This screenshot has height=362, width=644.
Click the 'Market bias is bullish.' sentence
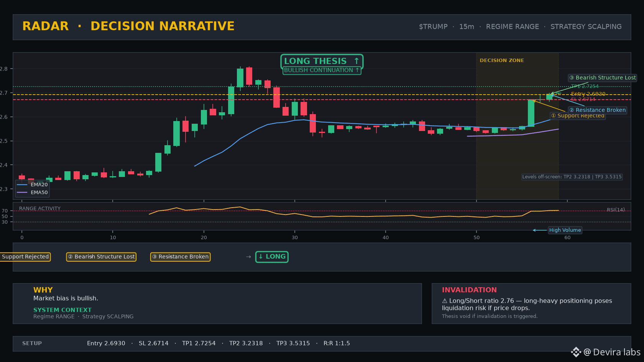pyautogui.click(x=66, y=298)
